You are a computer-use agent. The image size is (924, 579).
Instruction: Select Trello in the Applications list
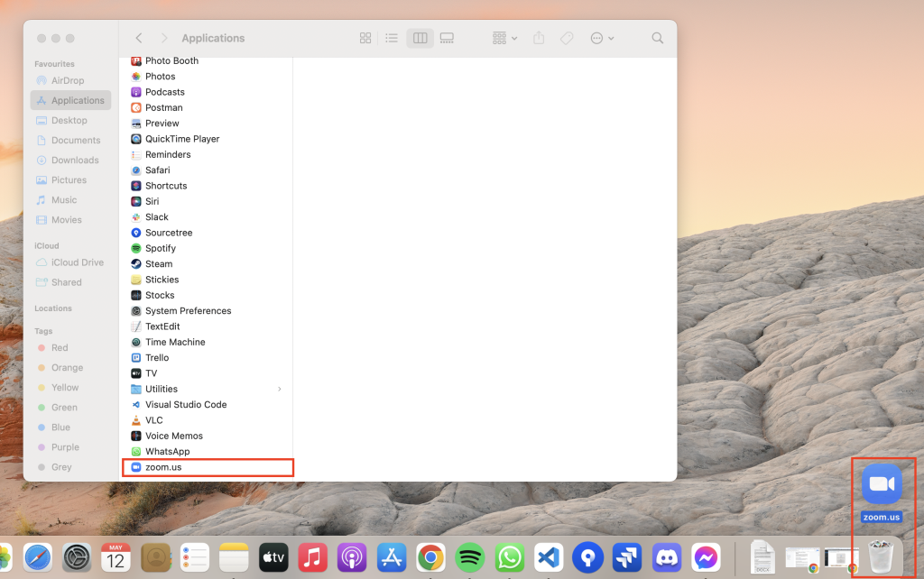tap(208, 357)
